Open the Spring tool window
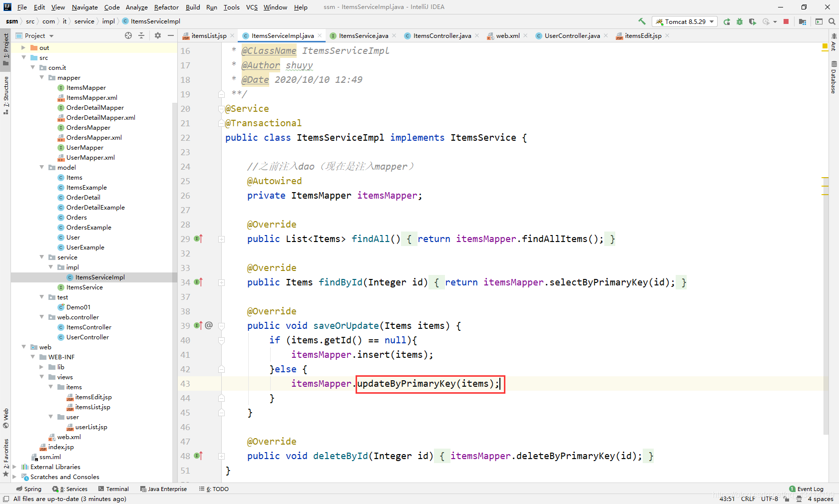The height and width of the screenshot is (504, 839). tap(29, 489)
